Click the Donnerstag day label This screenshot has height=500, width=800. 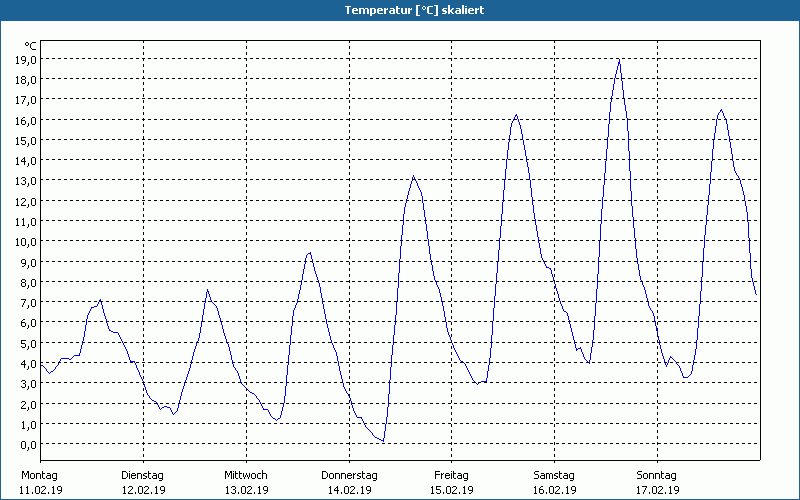[349, 475]
